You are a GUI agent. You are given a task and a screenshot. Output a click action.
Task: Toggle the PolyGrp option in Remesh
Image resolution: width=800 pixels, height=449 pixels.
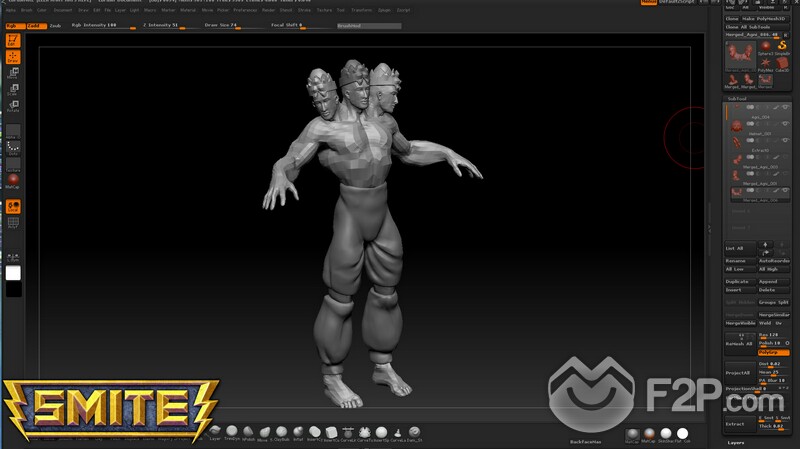(773, 352)
